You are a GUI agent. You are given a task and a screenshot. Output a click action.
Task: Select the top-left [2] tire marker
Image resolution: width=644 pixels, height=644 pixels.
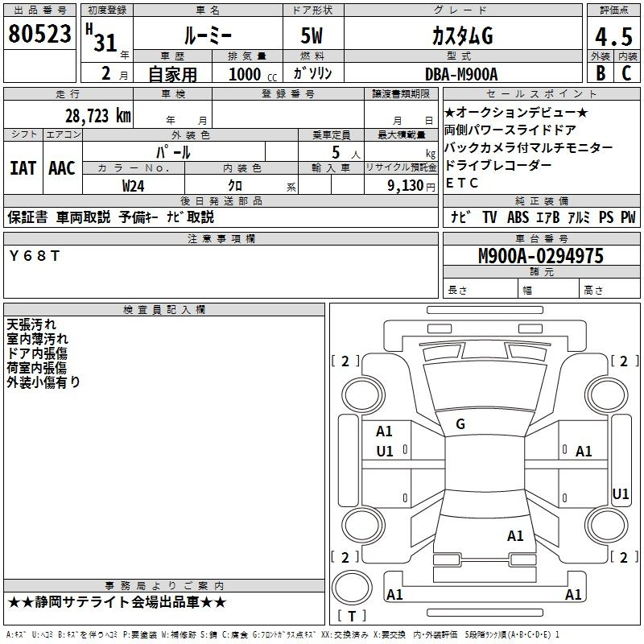click(346, 361)
